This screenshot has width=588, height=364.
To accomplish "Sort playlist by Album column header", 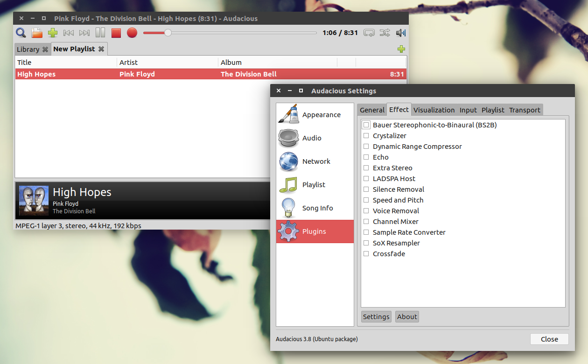I will click(x=278, y=63).
